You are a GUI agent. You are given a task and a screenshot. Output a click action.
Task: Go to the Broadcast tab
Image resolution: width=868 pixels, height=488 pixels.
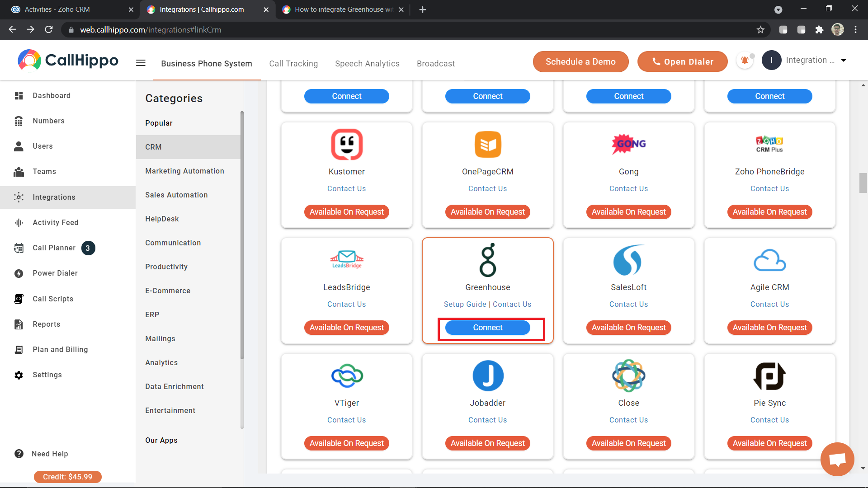(436, 64)
